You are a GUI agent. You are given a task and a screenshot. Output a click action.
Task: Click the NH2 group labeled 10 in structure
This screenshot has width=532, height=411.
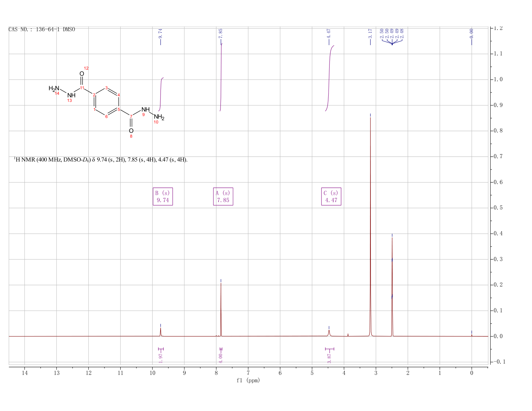tap(159, 117)
